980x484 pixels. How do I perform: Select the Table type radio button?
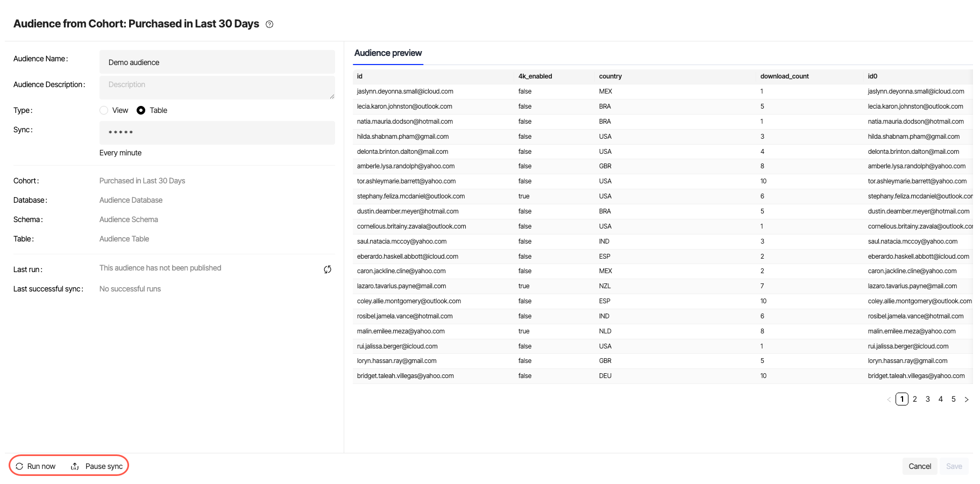141,110
